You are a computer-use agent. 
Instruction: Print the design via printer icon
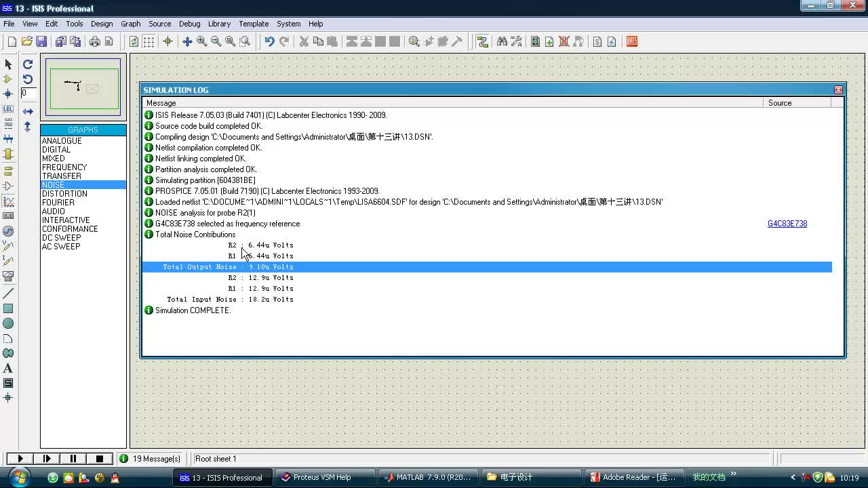click(94, 41)
